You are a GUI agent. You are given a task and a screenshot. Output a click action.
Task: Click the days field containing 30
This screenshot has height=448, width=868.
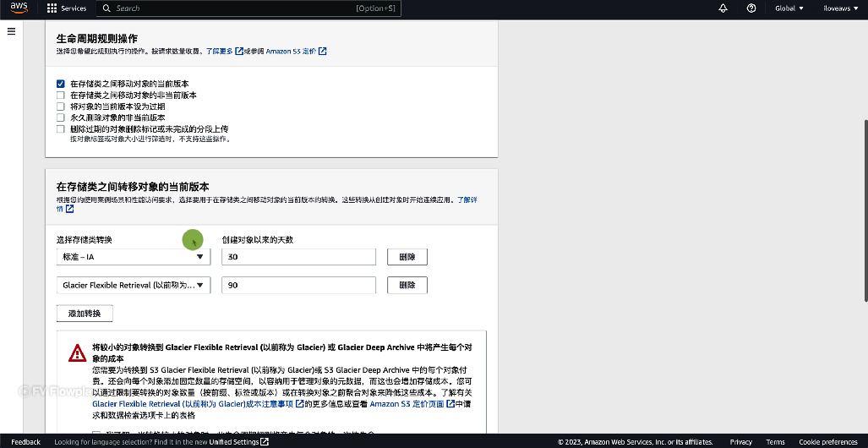point(298,257)
